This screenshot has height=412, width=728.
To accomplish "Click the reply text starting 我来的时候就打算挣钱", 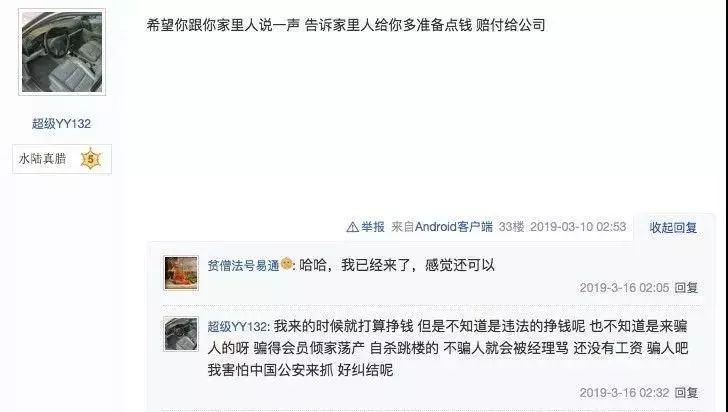I will (448, 348).
